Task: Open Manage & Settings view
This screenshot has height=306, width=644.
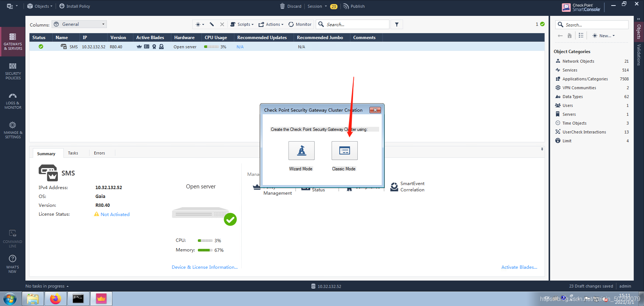Action: [13, 130]
